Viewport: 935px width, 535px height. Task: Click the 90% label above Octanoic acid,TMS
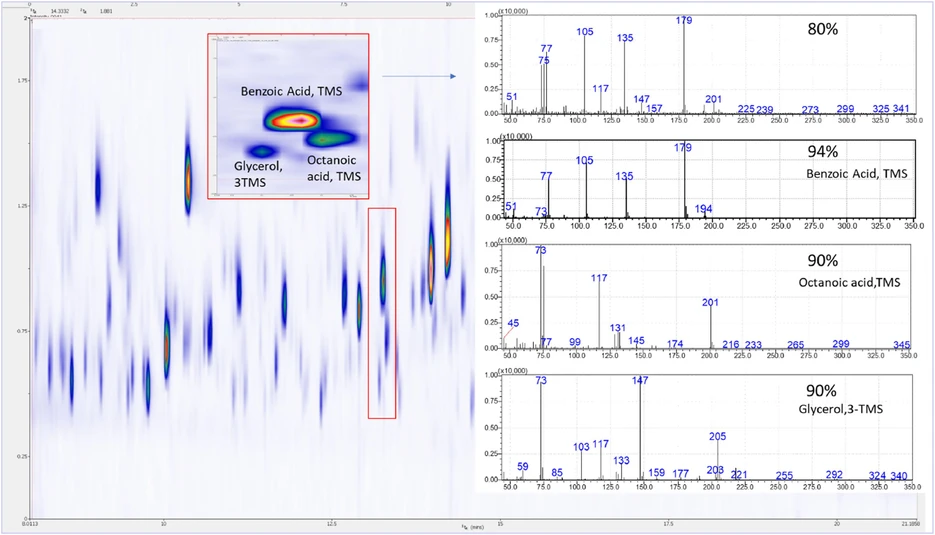tap(822, 261)
